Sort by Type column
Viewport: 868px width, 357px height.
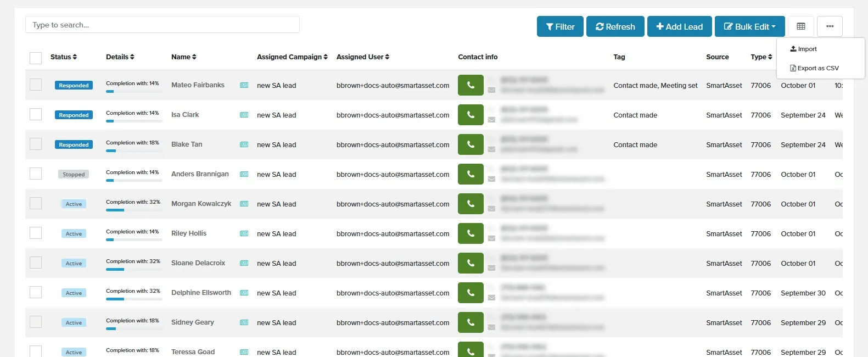761,57
